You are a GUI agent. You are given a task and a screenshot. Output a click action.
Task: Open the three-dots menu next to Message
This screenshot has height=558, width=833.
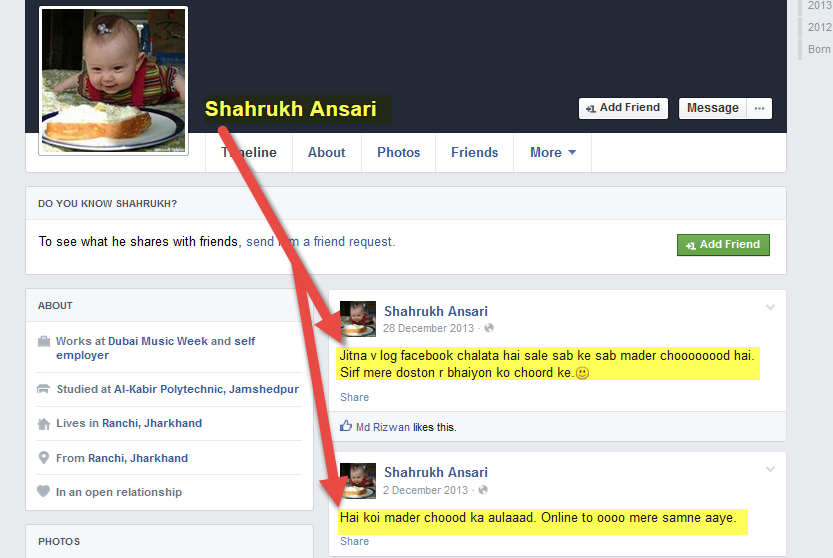759,108
